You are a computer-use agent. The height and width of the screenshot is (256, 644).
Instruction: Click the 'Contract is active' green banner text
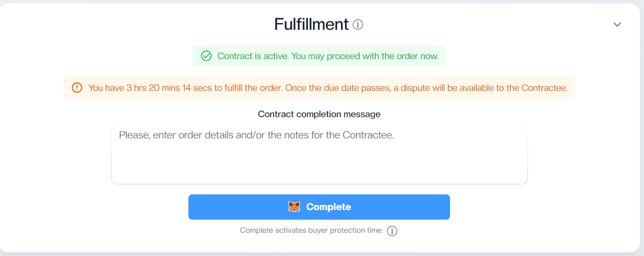[x=328, y=56]
